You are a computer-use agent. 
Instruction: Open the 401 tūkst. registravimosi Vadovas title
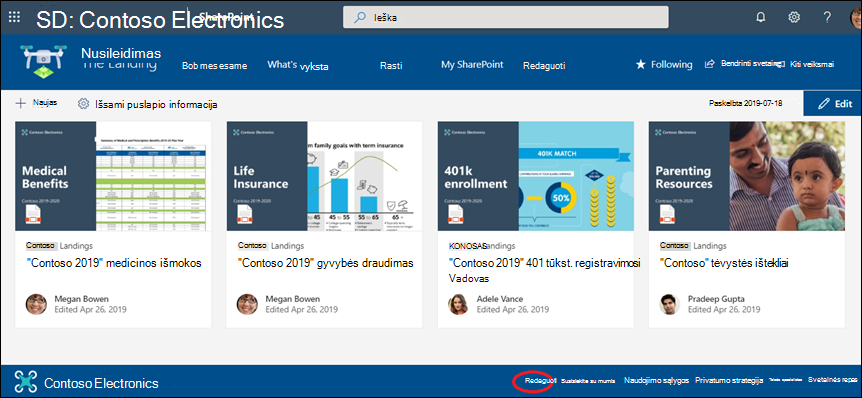(x=544, y=270)
